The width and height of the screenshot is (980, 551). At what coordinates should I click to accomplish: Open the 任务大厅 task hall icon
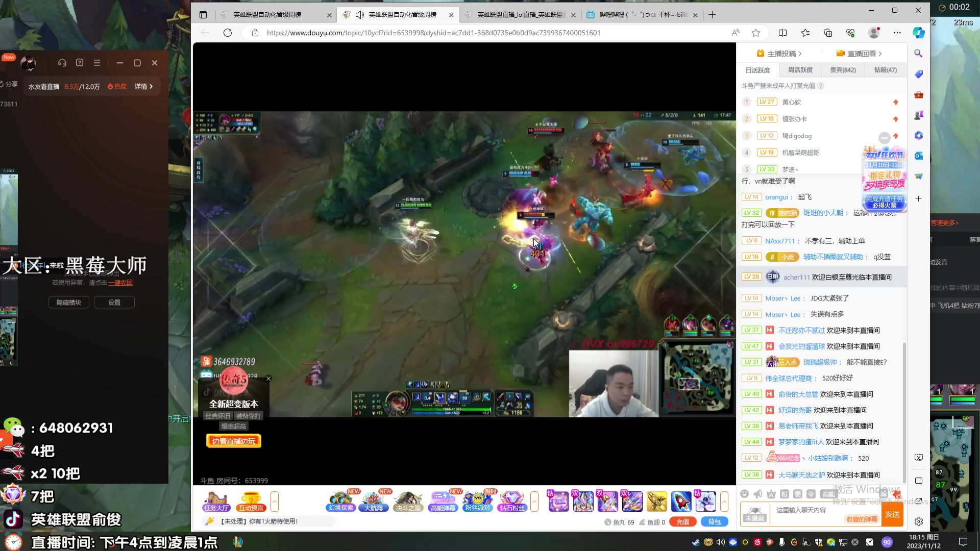pyautogui.click(x=216, y=501)
